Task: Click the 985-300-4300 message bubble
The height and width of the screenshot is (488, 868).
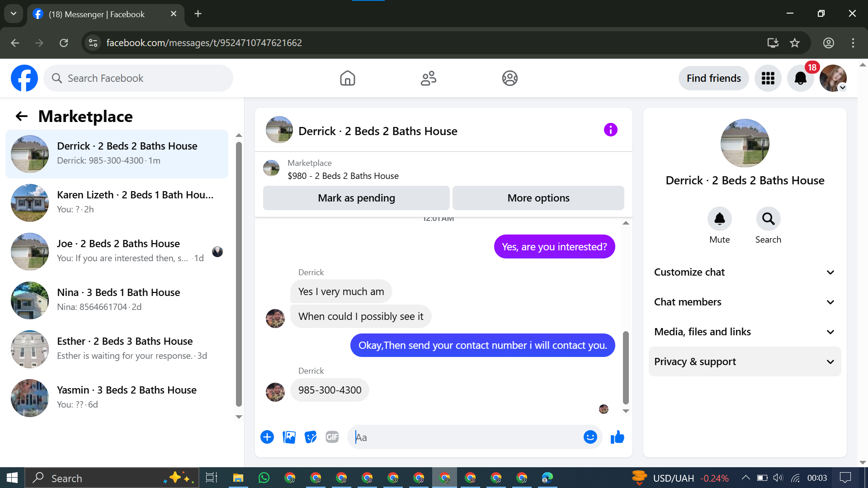Action: pyautogui.click(x=330, y=390)
